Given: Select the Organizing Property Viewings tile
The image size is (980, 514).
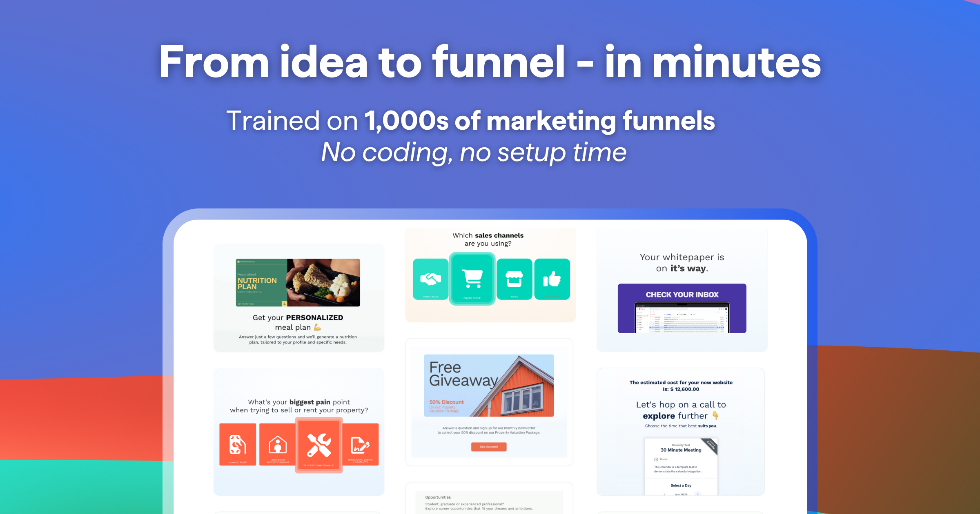Looking at the screenshot, I should pos(278,444).
